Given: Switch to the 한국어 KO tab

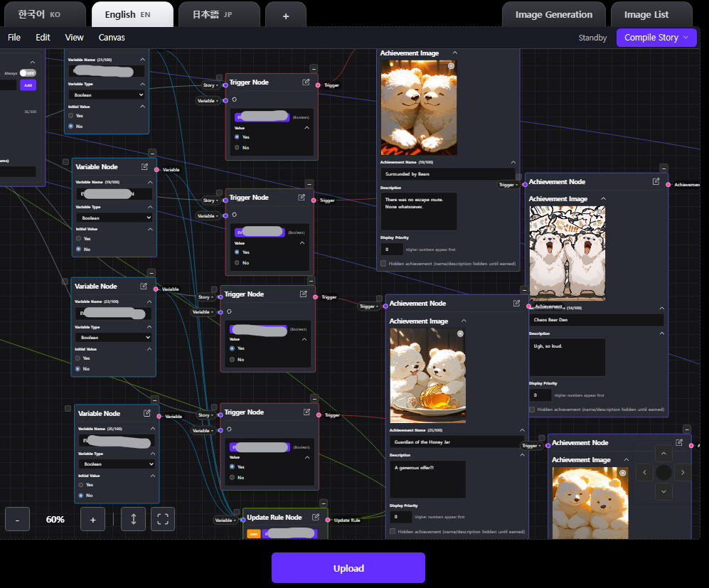Looking at the screenshot, I should click(45, 14).
